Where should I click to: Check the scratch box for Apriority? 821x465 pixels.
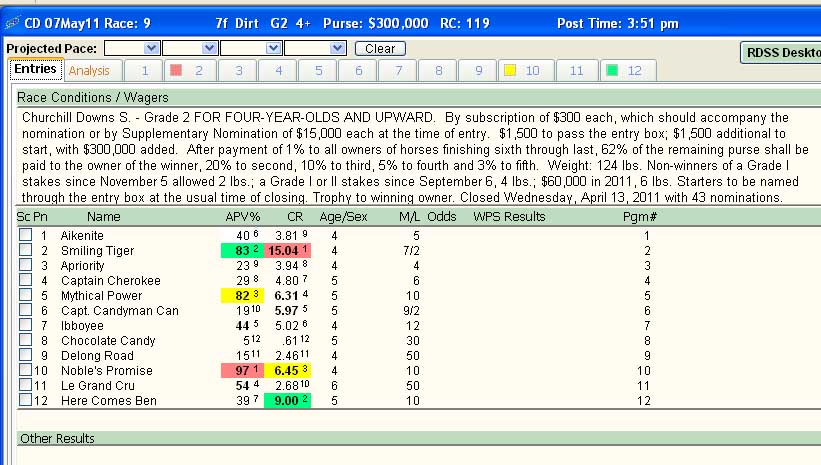[x=25, y=265]
